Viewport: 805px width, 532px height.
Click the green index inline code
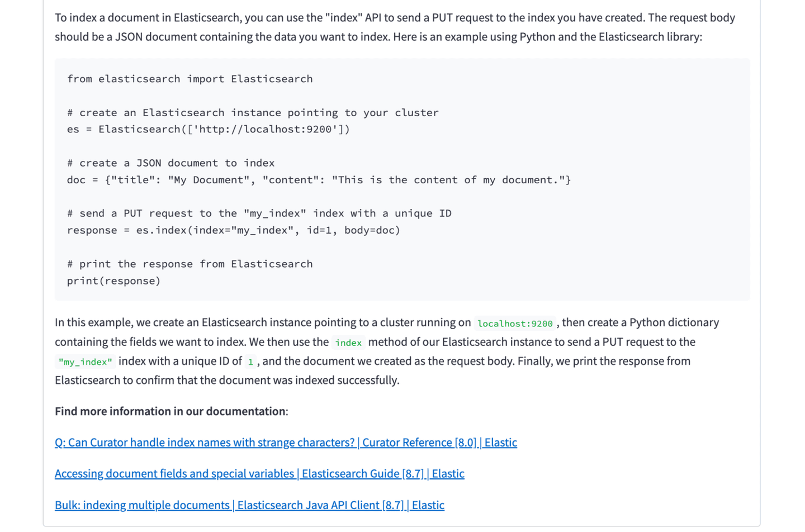(x=348, y=343)
